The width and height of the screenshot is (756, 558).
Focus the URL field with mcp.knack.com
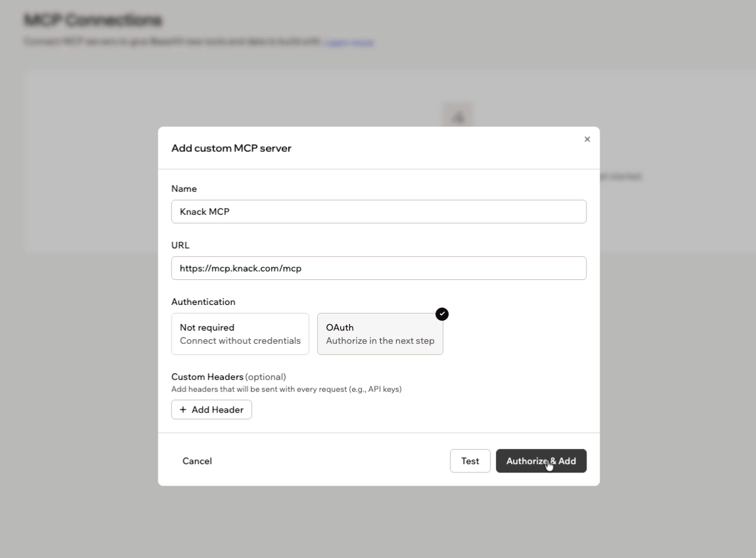point(378,268)
